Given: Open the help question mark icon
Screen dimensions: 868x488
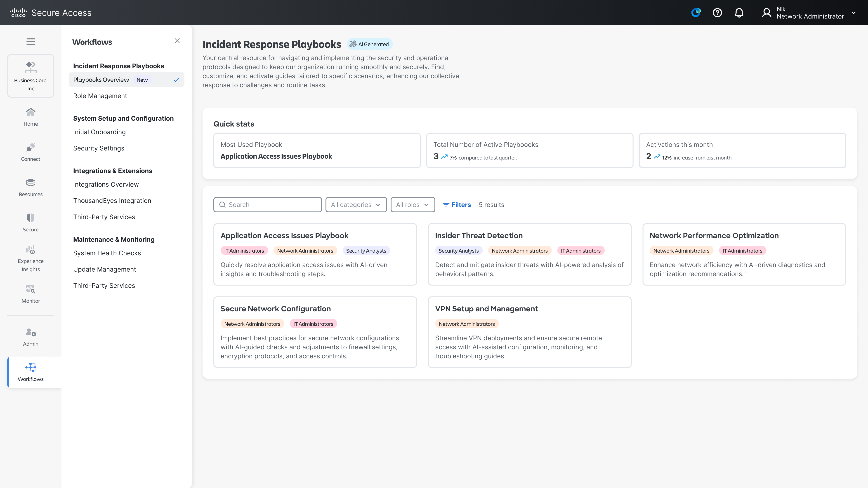Looking at the screenshot, I should (717, 13).
